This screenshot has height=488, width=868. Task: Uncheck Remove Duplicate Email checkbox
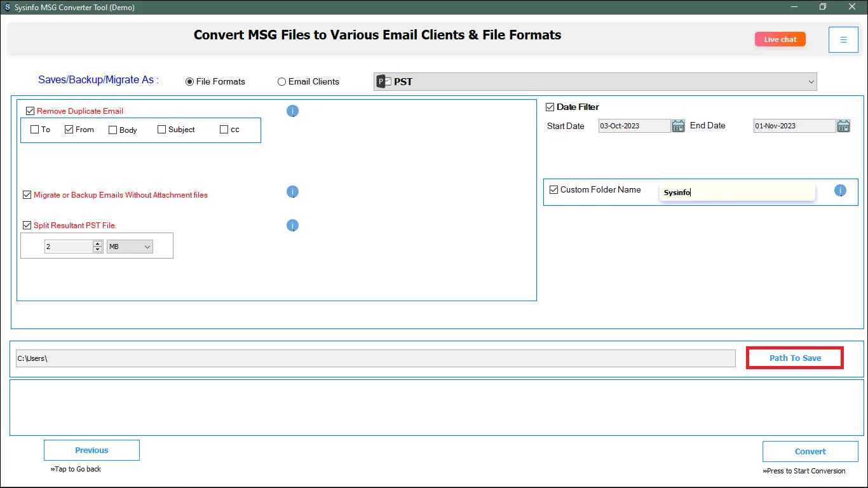point(31,111)
